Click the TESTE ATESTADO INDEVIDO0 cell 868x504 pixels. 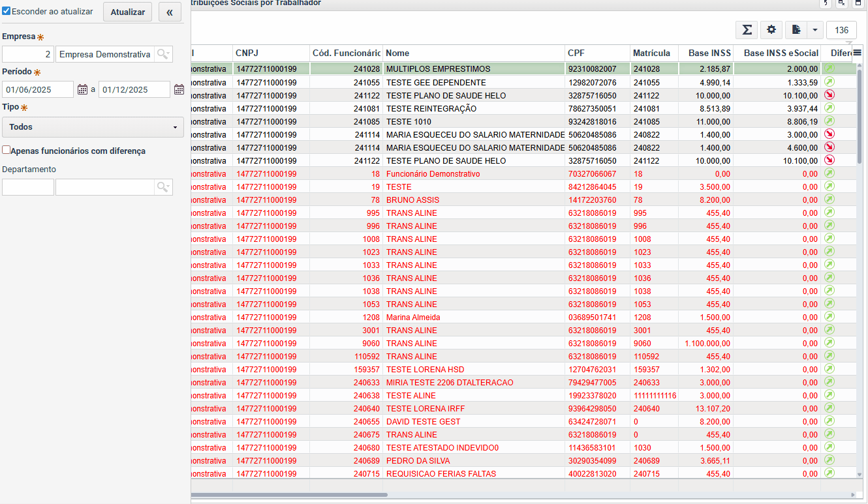point(474,447)
